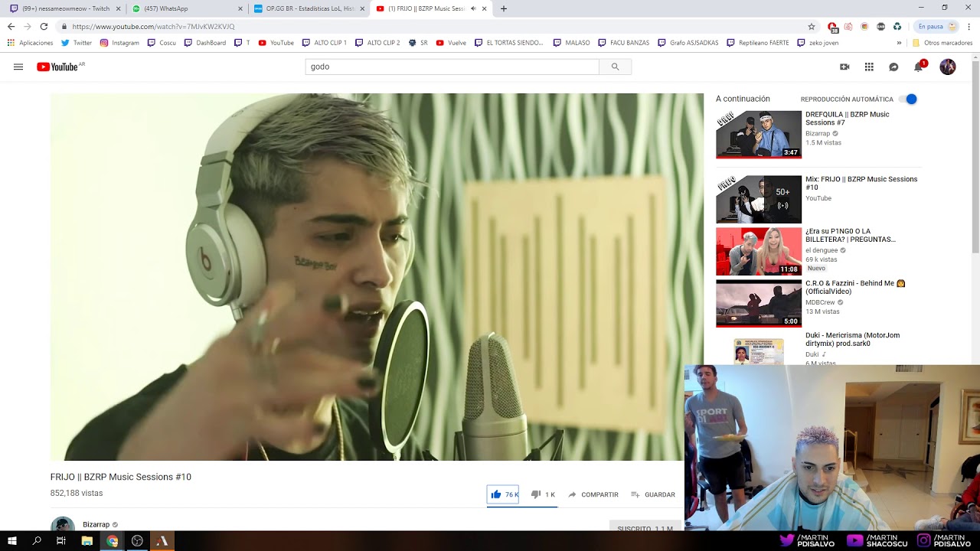Viewport: 980px width, 551px height.
Task: Open the create video camera icon
Action: [844, 67]
